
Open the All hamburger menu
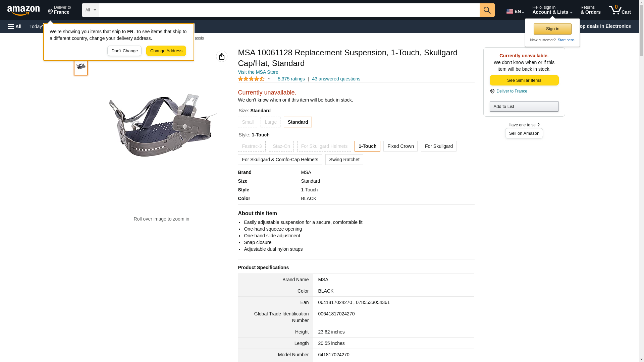click(x=15, y=26)
